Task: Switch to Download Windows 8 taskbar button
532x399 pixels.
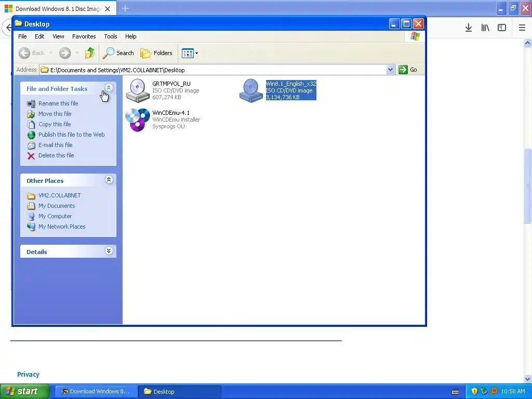Action: pos(96,391)
